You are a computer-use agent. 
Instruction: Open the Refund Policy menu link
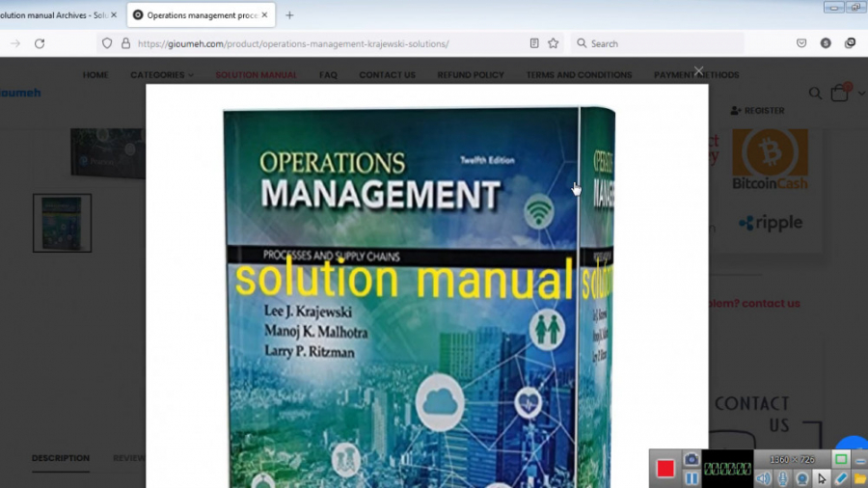coord(471,75)
